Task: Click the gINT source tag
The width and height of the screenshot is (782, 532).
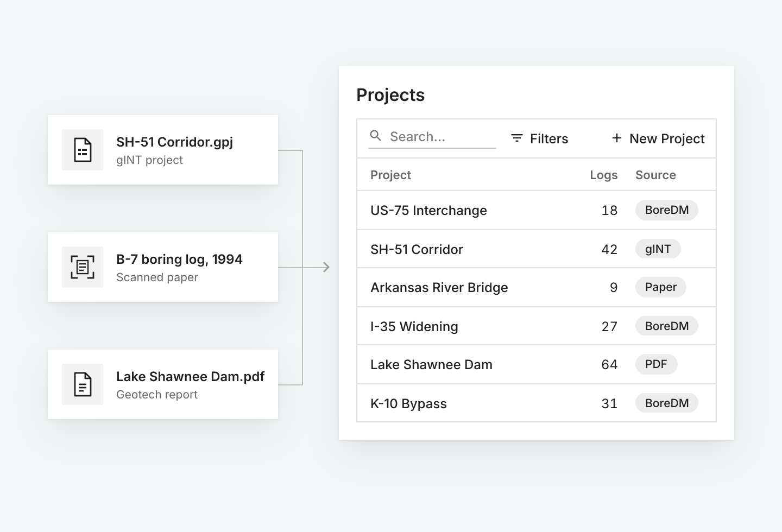Action: tap(658, 249)
